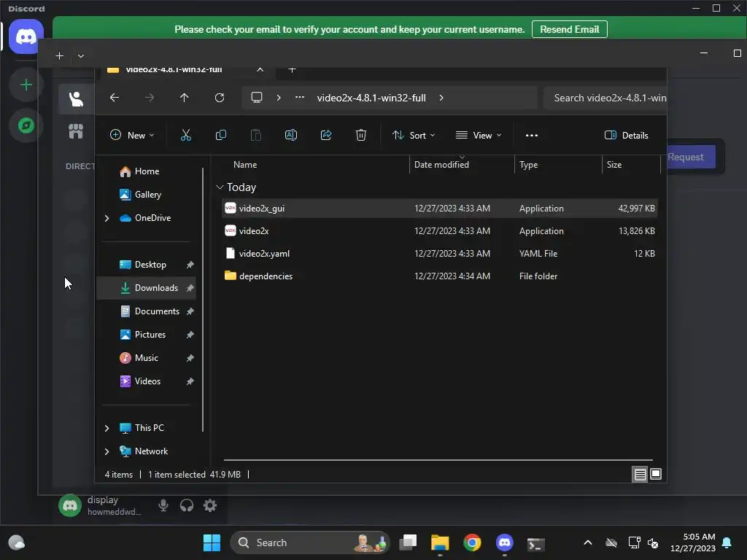This screenshot has width=747, height=560.
Task: Deafen with the headphones icon
Action: click(x=187, y=505)
